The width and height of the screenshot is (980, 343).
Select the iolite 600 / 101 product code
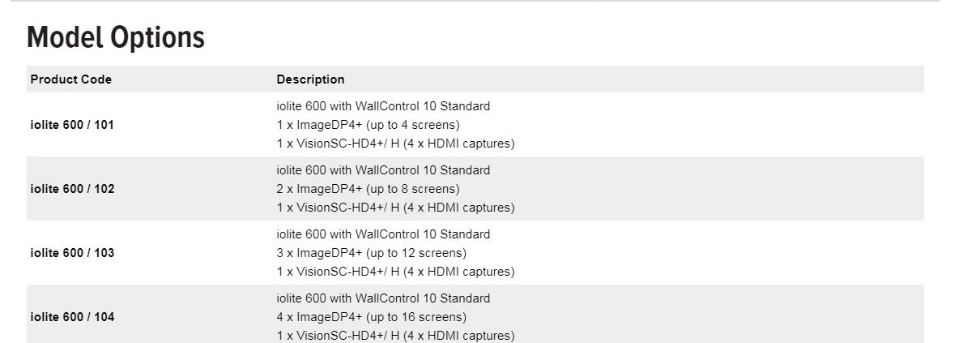coord(72,125)
